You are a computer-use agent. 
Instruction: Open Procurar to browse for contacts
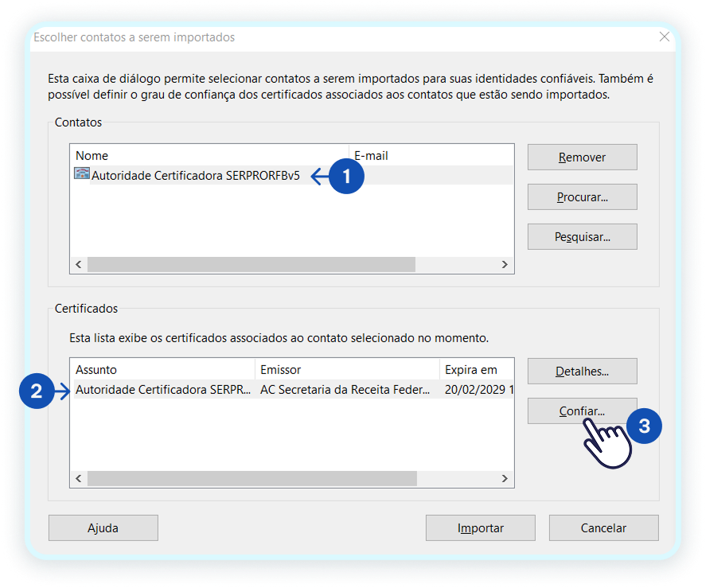tap(582, 197)
